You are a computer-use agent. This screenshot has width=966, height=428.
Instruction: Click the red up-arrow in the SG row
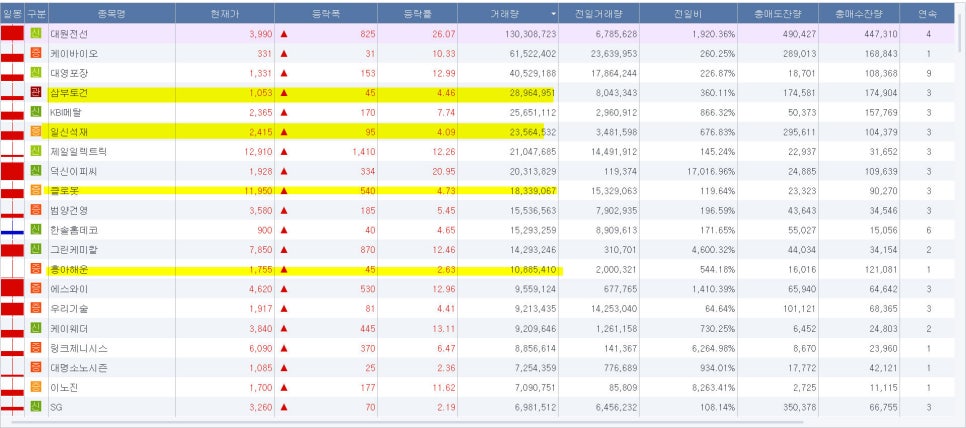284,407
